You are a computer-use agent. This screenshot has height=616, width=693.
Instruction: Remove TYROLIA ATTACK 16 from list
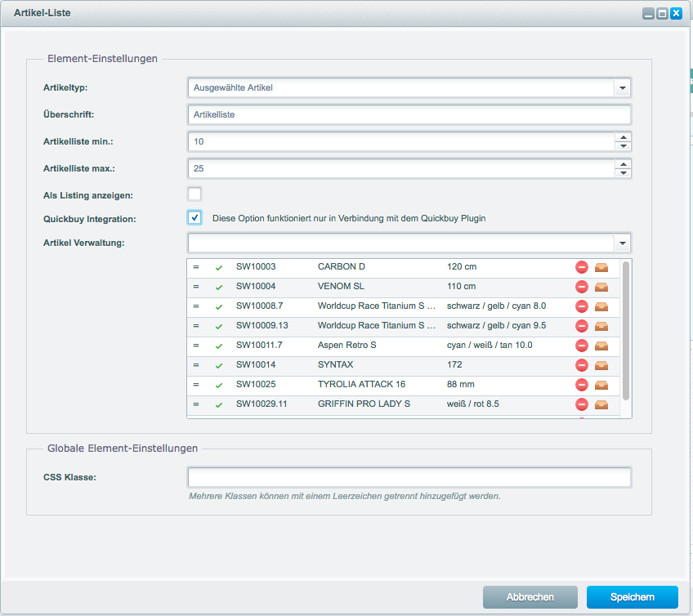[582, 385]
